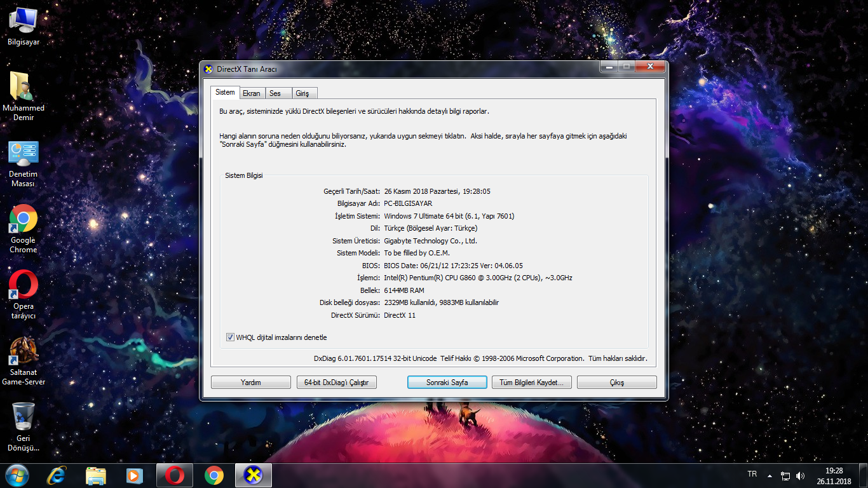The image size is (868, 488).
Task: Show hidden system tray icons arrow
Action: click(770, 475)
